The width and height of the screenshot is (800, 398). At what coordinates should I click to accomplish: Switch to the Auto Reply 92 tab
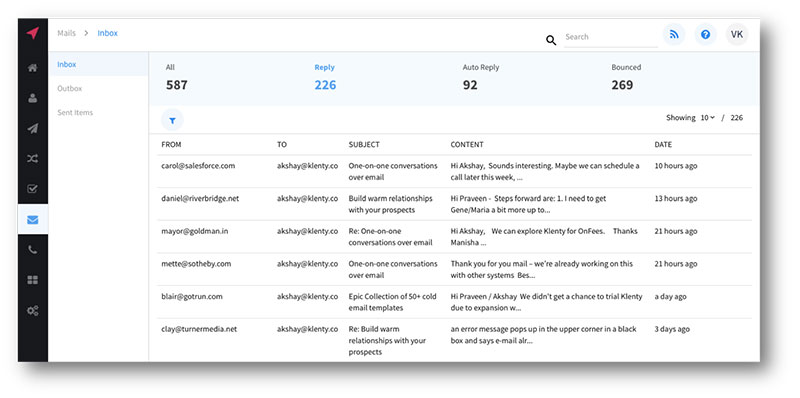pos(481,78)
